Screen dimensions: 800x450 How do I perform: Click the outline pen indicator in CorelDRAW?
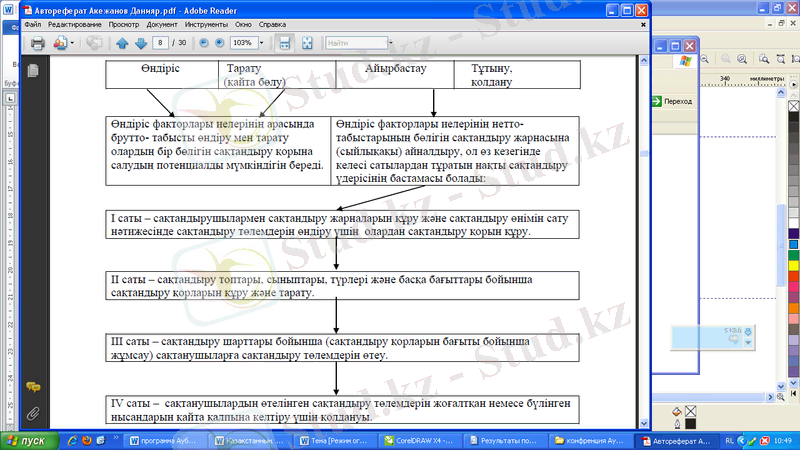(677, 424)
